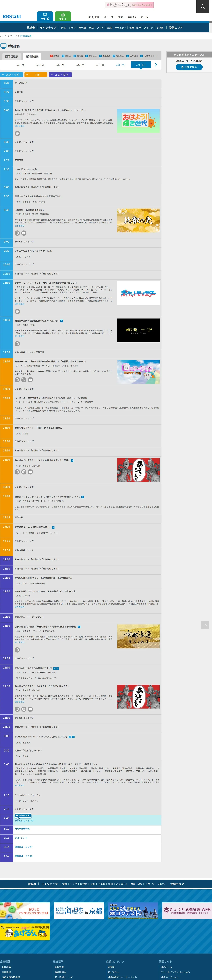
Task: Open YouTube icon for 22:30 あんぎゃでござる
Action: coord(30,709)
